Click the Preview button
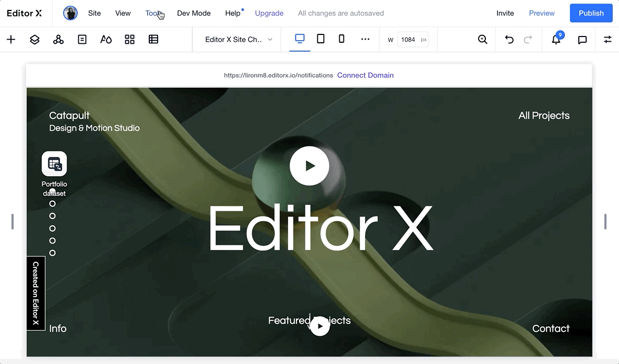Image resolution: width=619 pixels, height=364 pixels. tap(542, 13)
